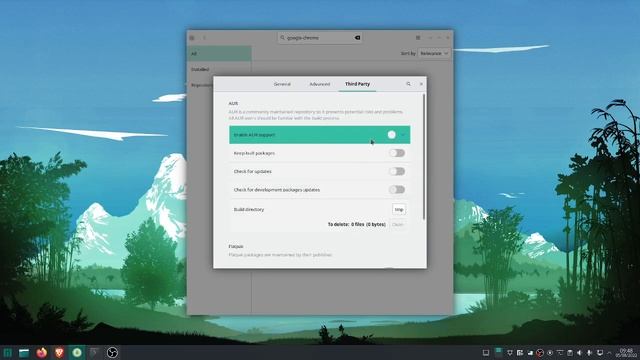Click the Clean build files button
Image resolution: width=640 pixels, height=360 pixels.
click(398, 224)
